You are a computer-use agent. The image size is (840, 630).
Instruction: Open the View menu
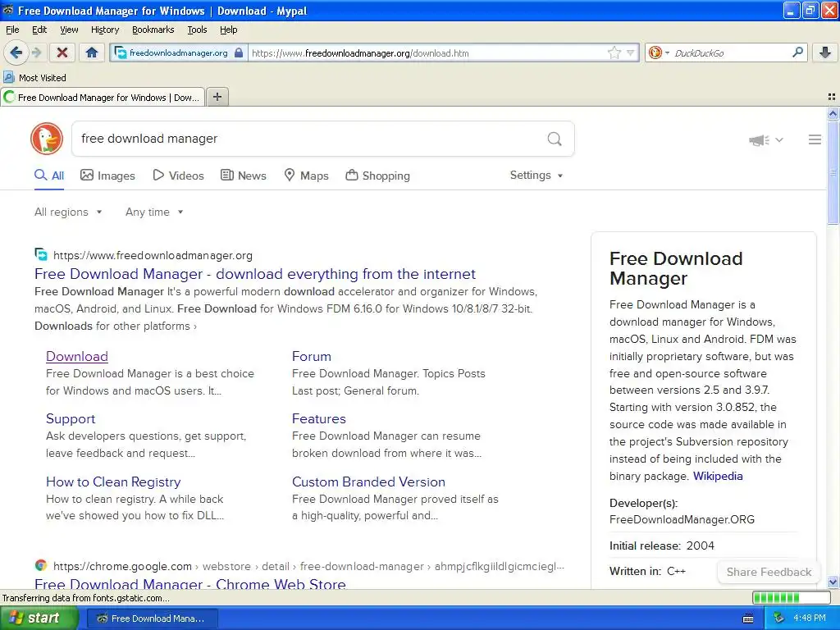[x=69, y=30]
